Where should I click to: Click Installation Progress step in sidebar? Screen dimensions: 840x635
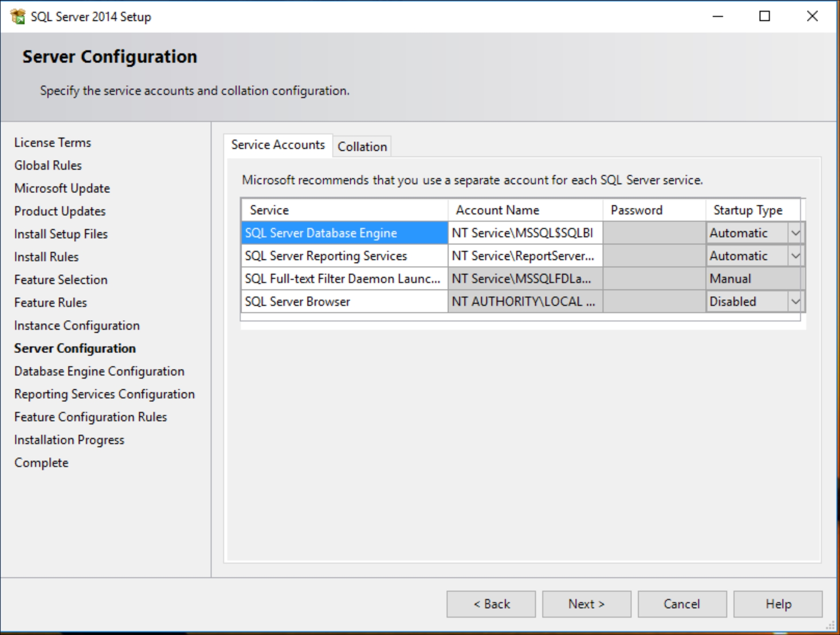tap(69, 440)
